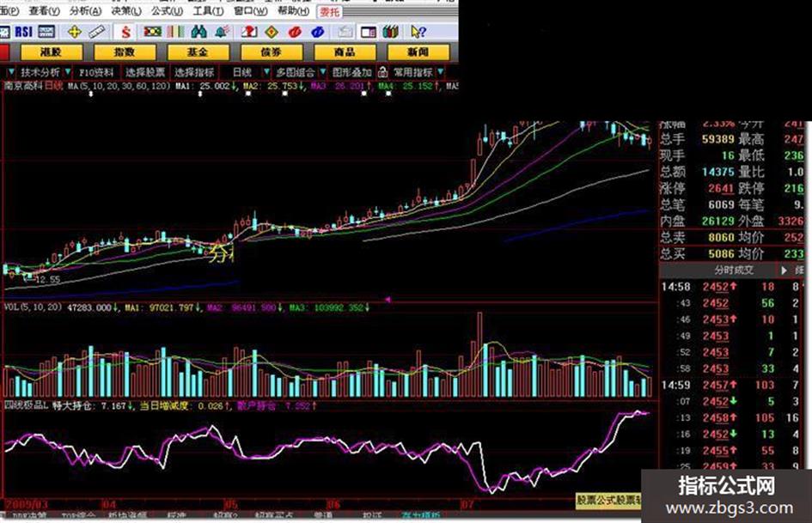The image size is (812, 523).
Task: Click the 总额 14375 value
Action: pyautogui.click(x=718, y=172)
